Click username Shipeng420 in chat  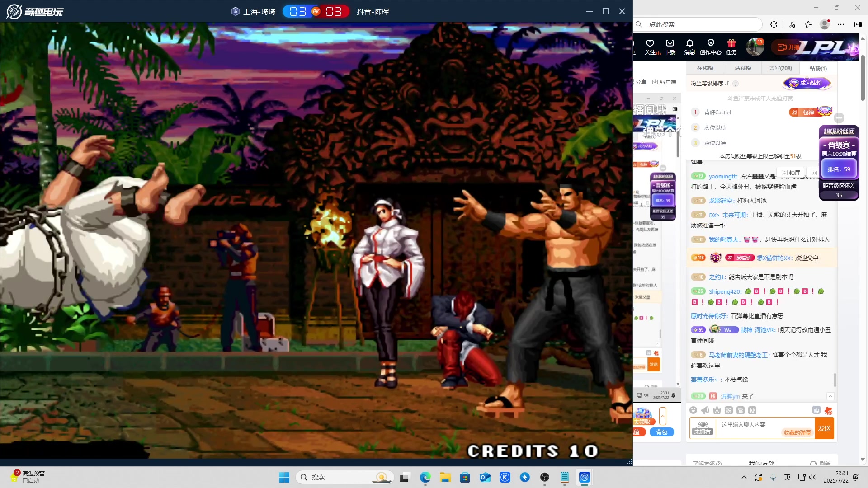point(725,291)
